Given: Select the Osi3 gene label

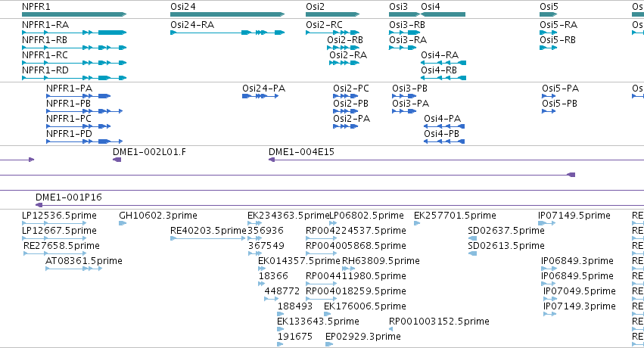Looking at the screenshot, I should (x=398, y=7).
